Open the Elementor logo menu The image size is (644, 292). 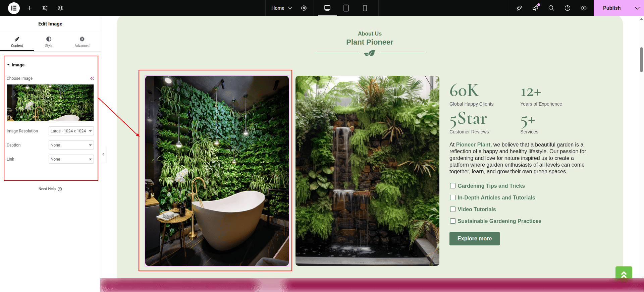pyautogui.click(x=14, y=8)
